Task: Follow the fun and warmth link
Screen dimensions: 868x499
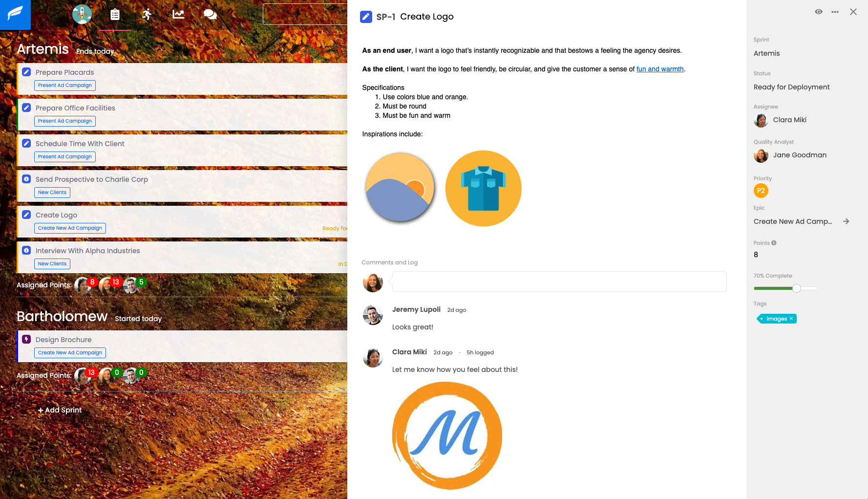Action: (x=660, y=69)
